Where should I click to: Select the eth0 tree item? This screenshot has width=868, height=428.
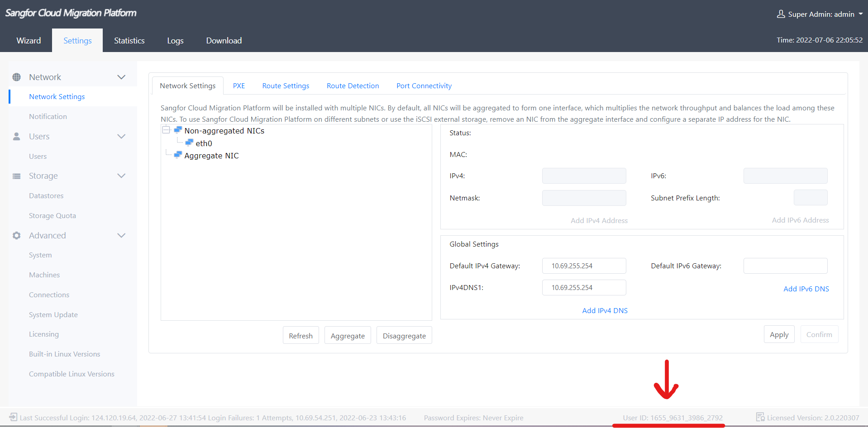pyautogui.click(x=204, y=143)
